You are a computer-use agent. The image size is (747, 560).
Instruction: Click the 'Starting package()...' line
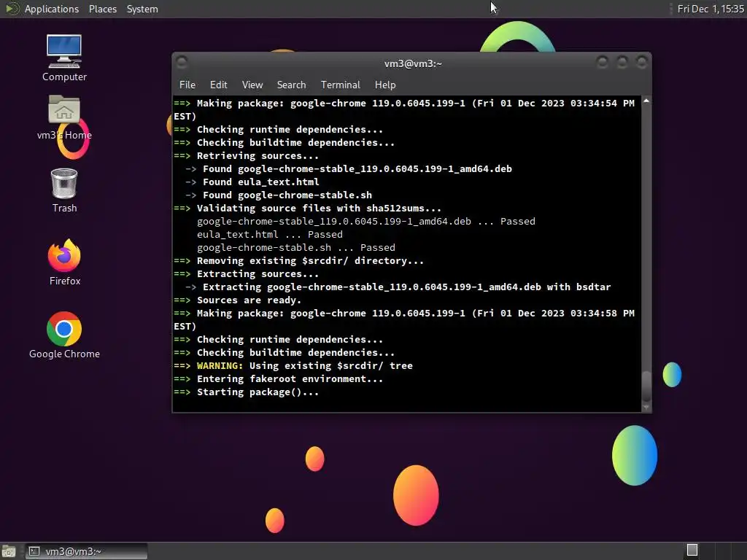247,392
